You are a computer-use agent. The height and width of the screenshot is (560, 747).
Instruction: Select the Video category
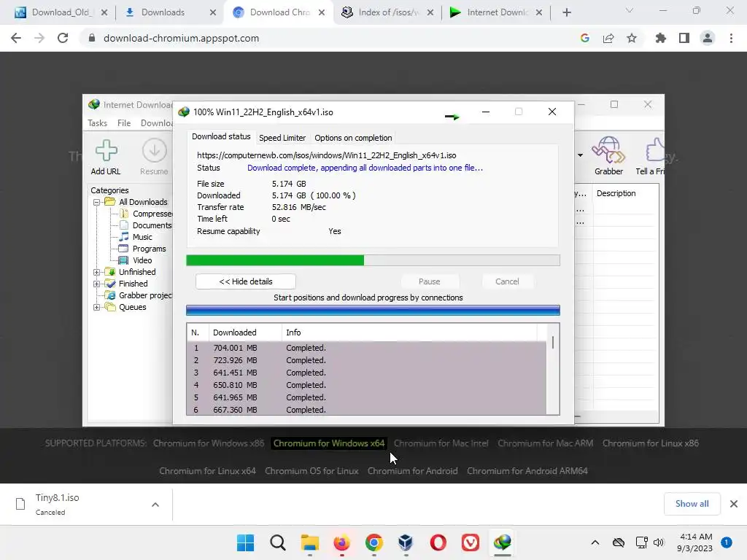pos(142,260)
